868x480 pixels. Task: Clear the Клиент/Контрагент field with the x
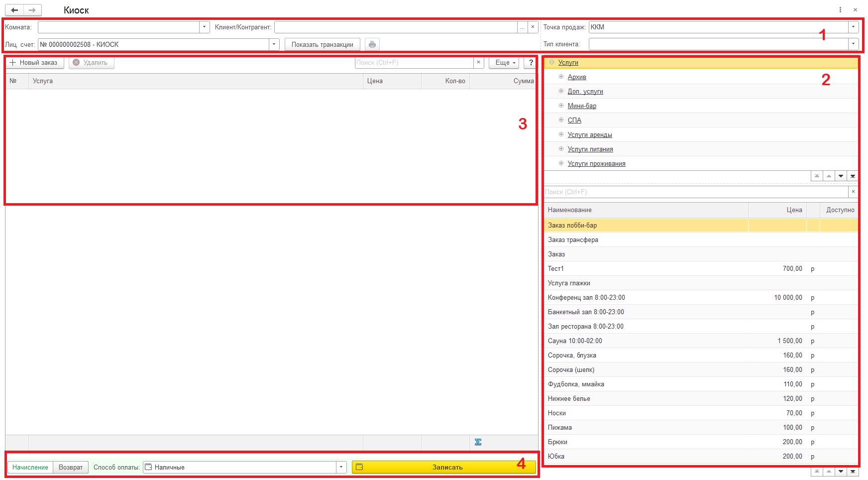pyautogui.click(x=533, y=27)
